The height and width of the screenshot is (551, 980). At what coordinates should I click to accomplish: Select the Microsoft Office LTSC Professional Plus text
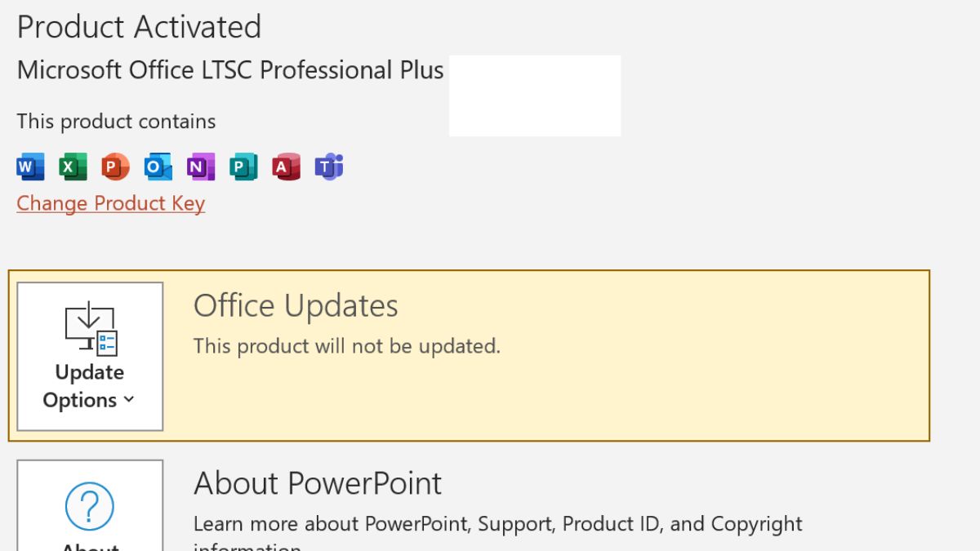[x=230, y=71]
